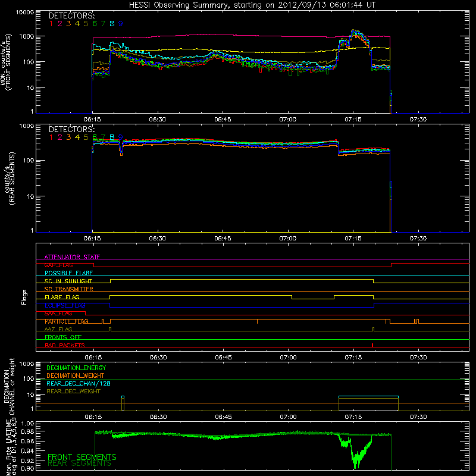Image resolution: width=476 pixels, height=476 pixels.
Task: Click the FRONTS_OFF flag label
Action: [63, 337]
